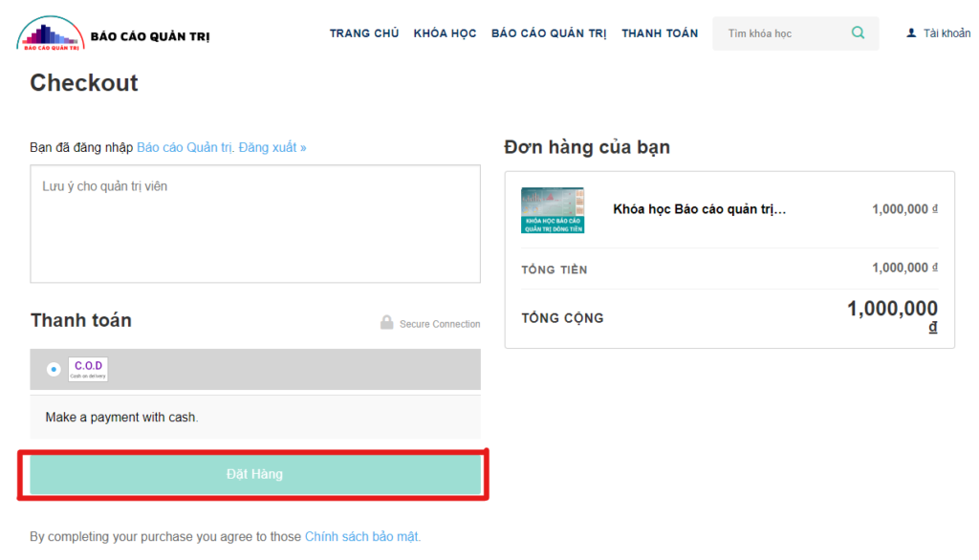This screenshot has width=979, height=560.
Task: Open the Tài khoản account link
Action: (x=946, y=33)
